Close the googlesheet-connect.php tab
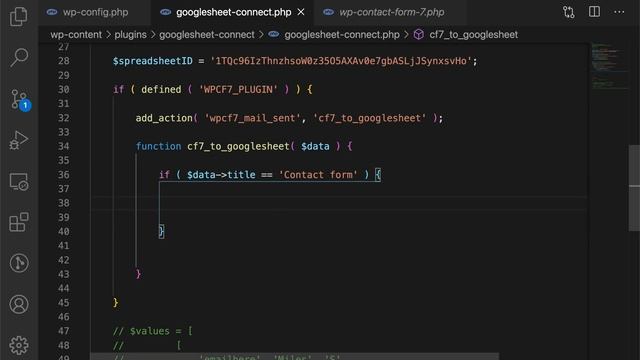 301,12
